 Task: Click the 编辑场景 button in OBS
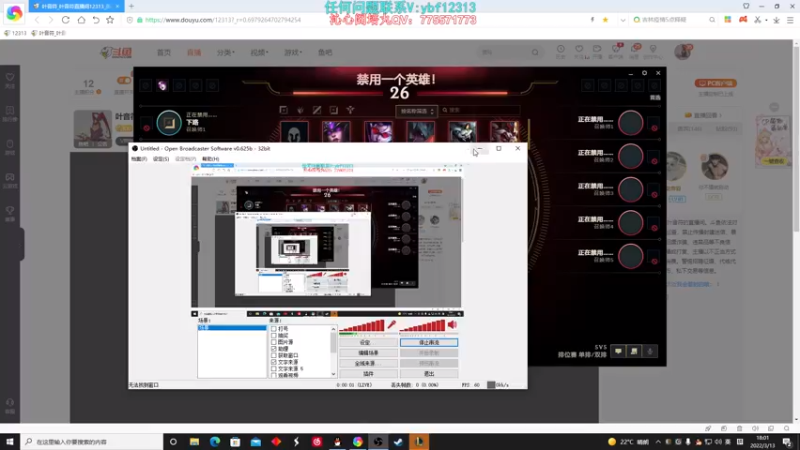(x=368, y=353)
